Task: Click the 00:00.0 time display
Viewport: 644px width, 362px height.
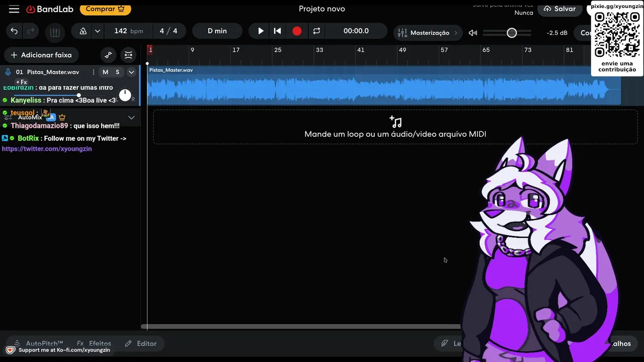Action: click(356, 31)
